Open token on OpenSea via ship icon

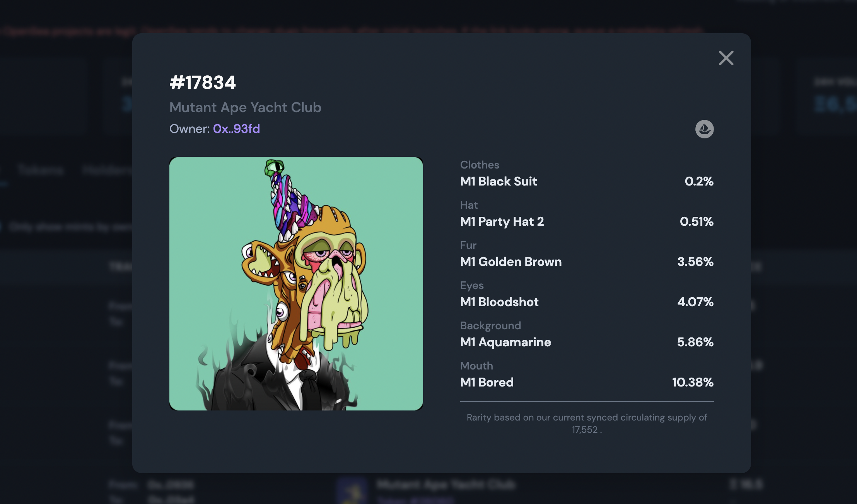tap(704, 129)
